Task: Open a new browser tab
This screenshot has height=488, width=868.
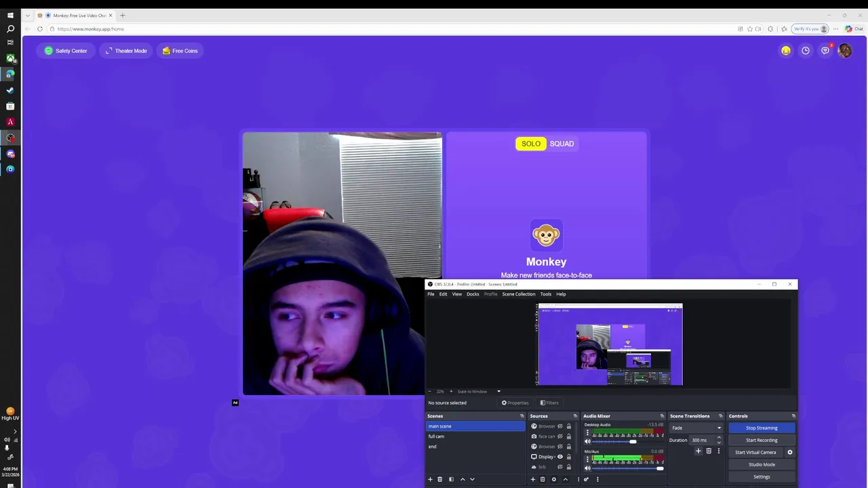Action: click(122, 16)
